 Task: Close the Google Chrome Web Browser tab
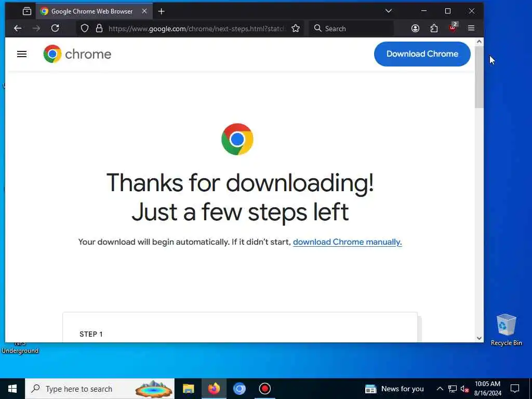point(144,11)
